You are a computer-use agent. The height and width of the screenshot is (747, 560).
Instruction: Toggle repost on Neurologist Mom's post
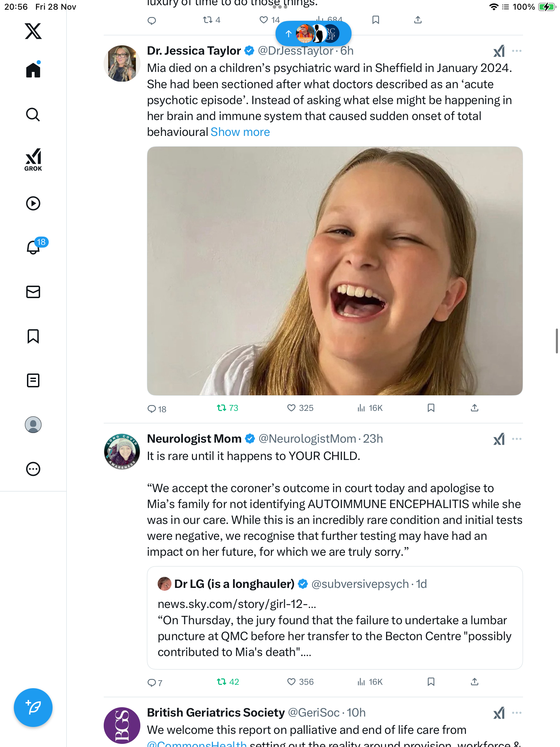pyautogui.click(x=222, y=682)
